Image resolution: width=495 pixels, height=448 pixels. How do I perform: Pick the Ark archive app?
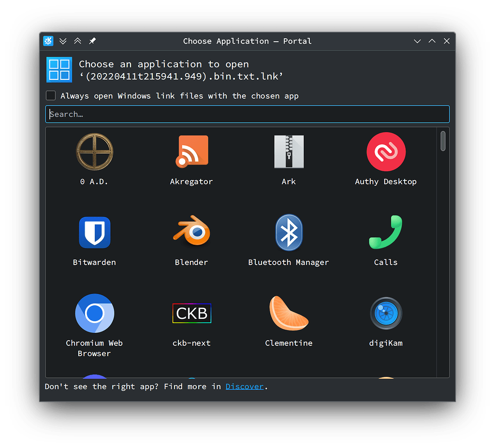click(289, 152)
